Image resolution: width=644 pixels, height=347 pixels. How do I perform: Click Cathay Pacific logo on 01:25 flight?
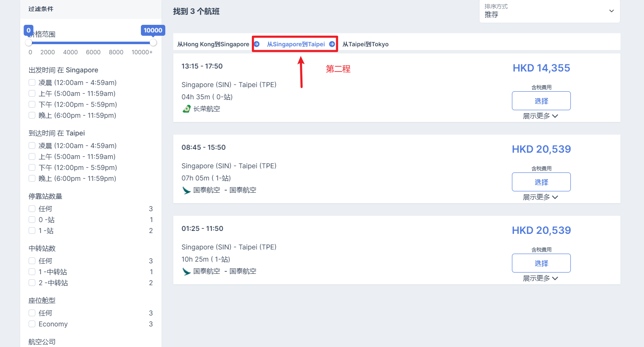186,271
